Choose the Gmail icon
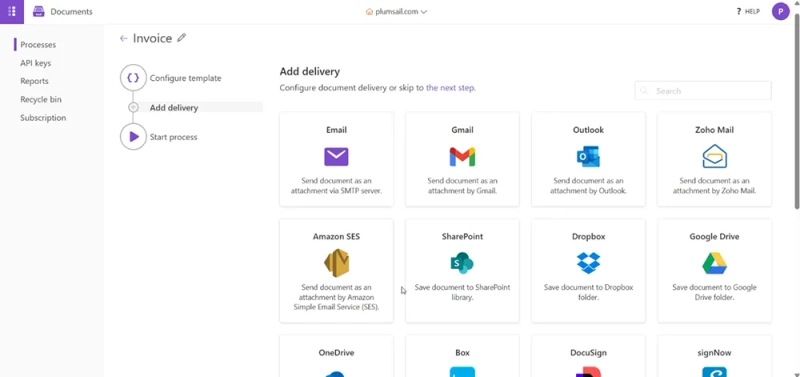Screen dimensions: 800x377 462,157
